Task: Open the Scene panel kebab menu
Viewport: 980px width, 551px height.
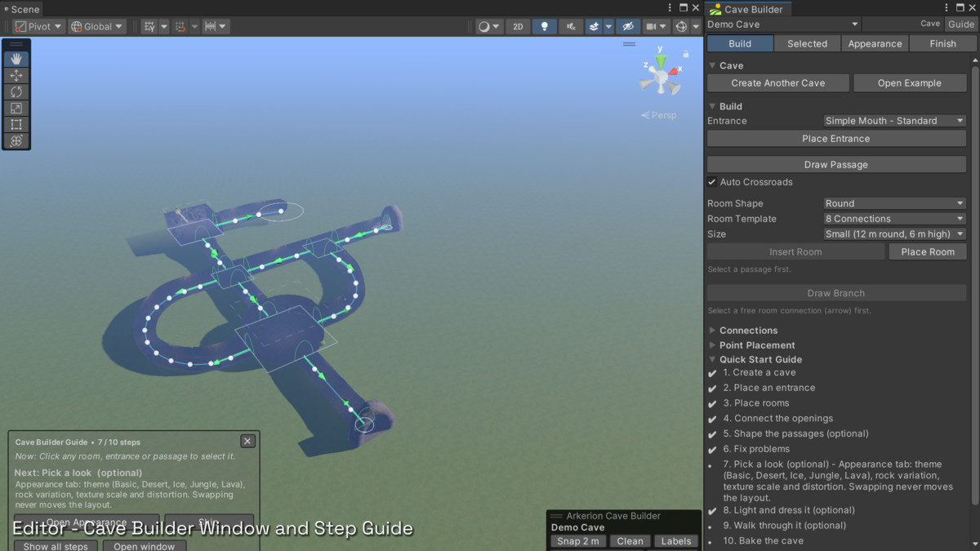Action: [x=670, y=8]
